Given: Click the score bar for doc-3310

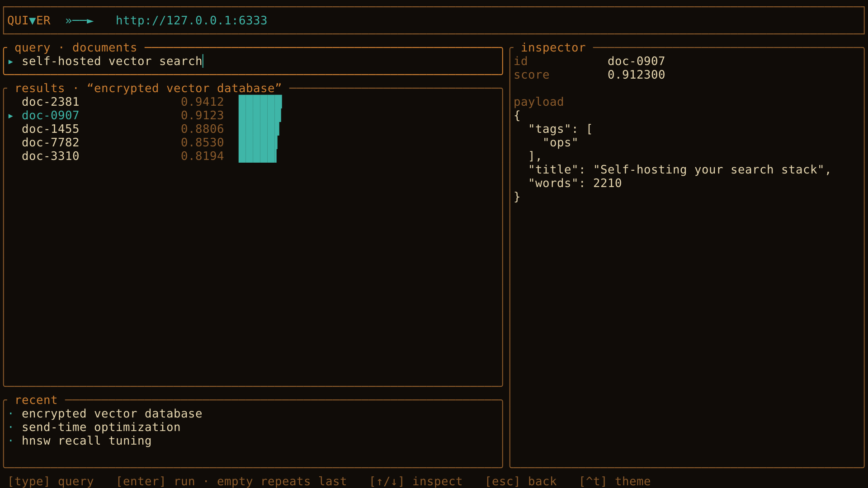Looking at the screenshot, I should click(258, 156).
